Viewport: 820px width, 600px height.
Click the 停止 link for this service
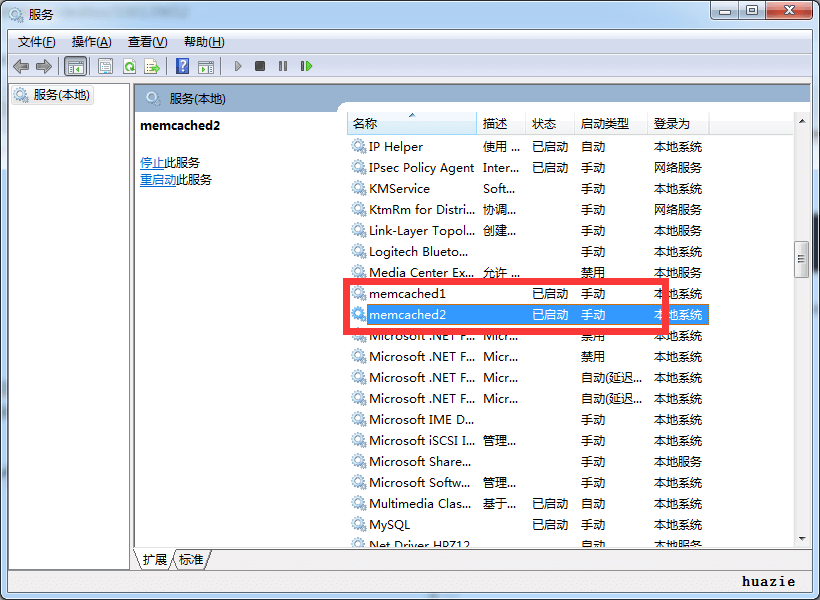coord(152,163)
